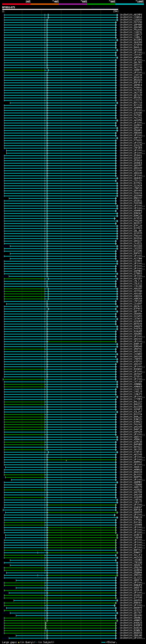This screenshot has height=644, width=146.
Task: Select the hit UniRef100_A9U397
Action: (131, 289)
